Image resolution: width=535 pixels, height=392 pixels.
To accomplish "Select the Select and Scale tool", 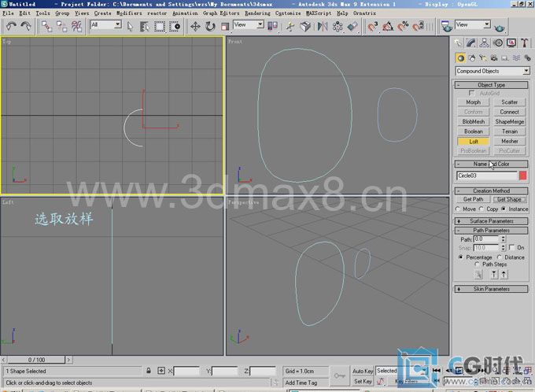I will pos(225,26).
